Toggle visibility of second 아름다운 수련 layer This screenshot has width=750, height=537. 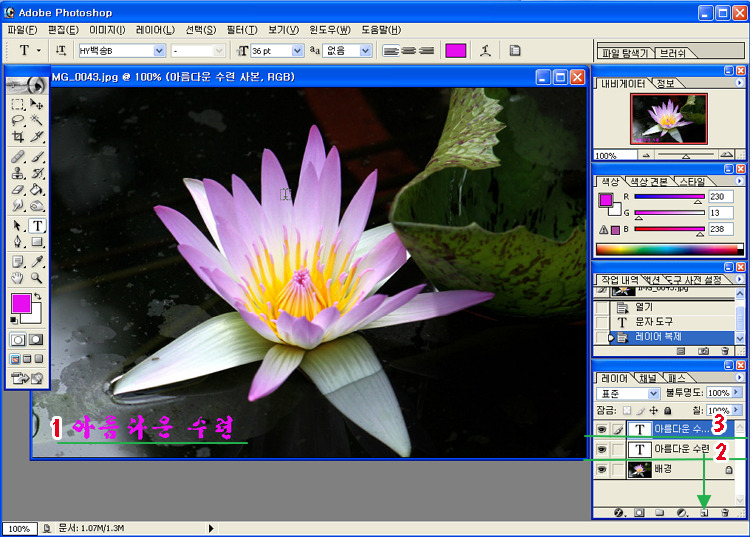click(601, 449)
